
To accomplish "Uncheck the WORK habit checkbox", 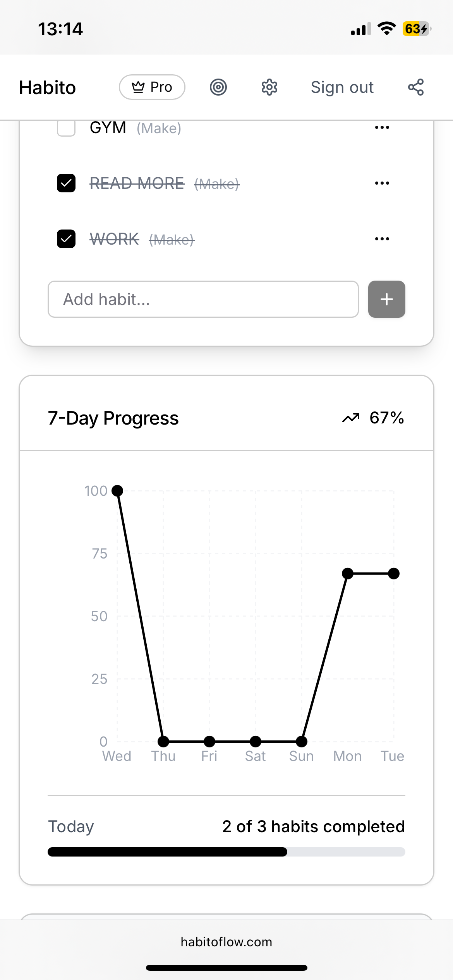I will point(66,239).
